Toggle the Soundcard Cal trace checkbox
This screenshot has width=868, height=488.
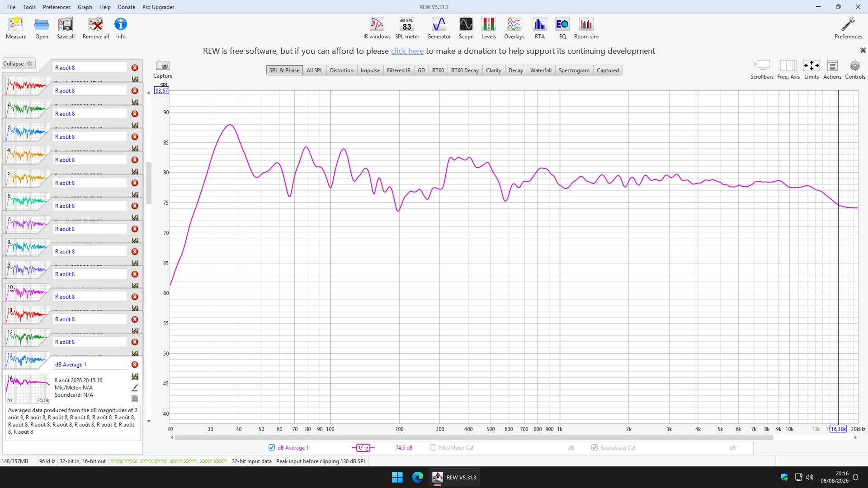tap(594, 448)
